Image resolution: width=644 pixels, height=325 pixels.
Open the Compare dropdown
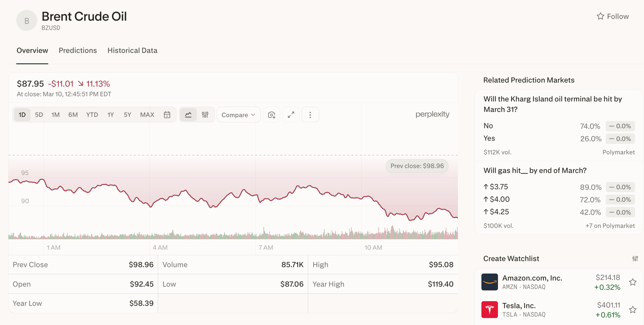[x=239, y=115]
